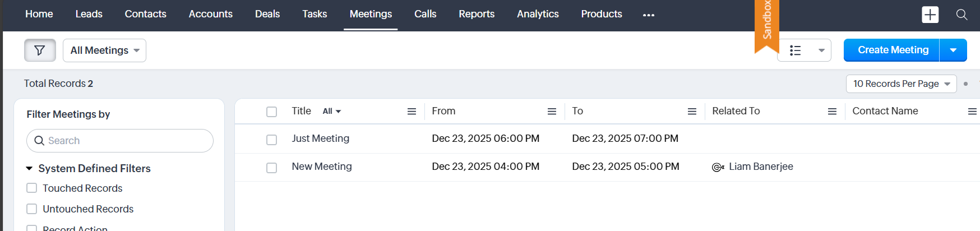Open the 10 Records Per Page dropdown
This screenshot has height=231, width=980.
(901, 84)
